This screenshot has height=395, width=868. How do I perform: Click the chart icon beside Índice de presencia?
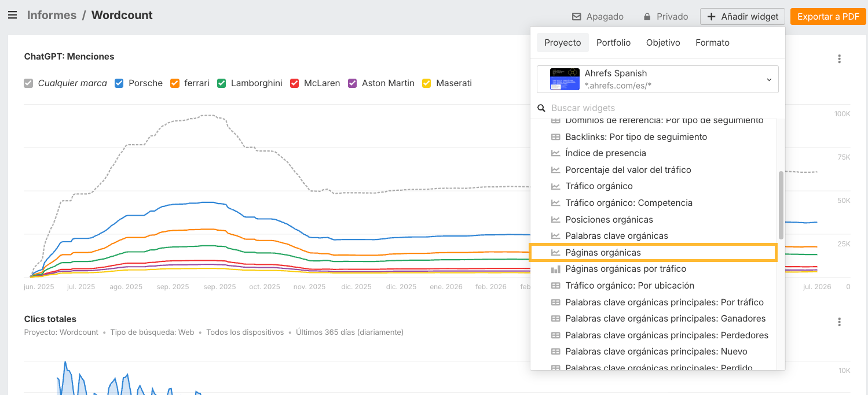click(555, 153)
